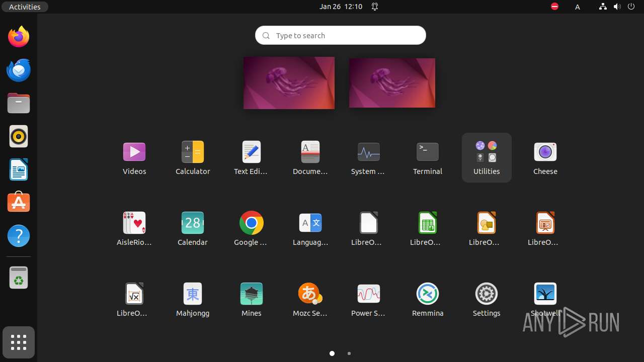
Task: Launch the Calculator app
Action: click(x=193, y=157)
